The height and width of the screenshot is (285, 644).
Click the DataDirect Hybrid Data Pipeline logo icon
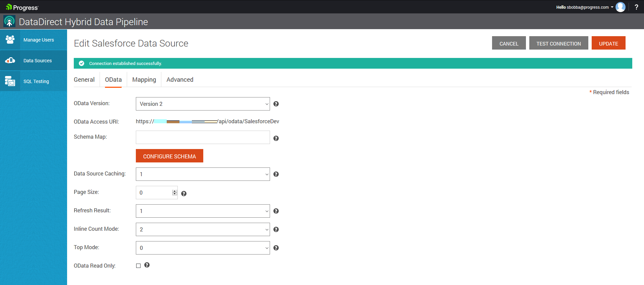pyautogui.click(x=9, y=21)
